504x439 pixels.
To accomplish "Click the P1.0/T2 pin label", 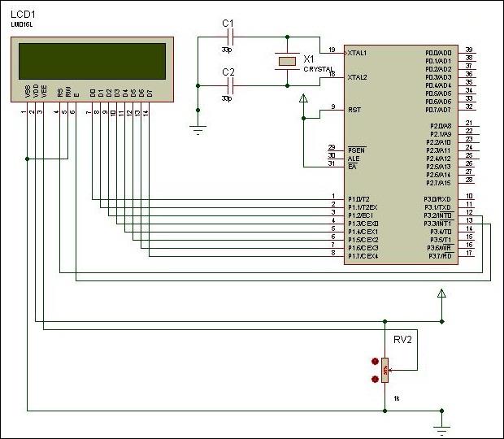I will pos(358,199).
